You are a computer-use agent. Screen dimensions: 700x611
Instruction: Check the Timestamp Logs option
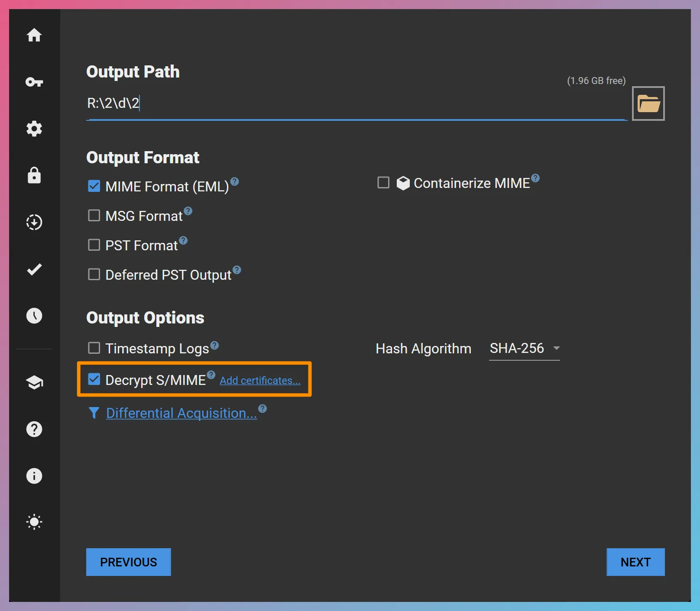[94, 348]
